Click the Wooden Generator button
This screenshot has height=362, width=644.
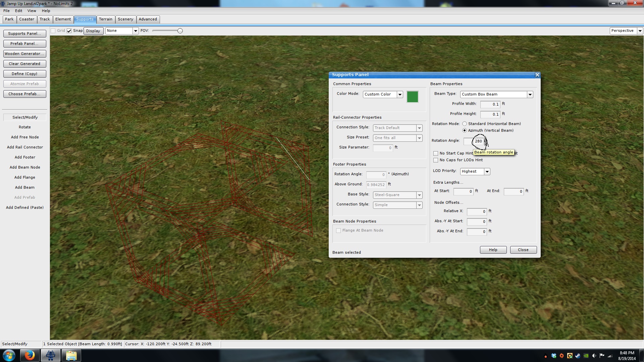pyautogui.click(x=24, y=54)
